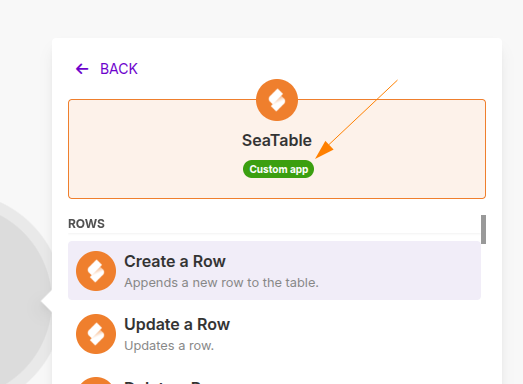Click the 'Updates a row.' description text
This screenshot has height=384, width=523.
pos(169,346)
